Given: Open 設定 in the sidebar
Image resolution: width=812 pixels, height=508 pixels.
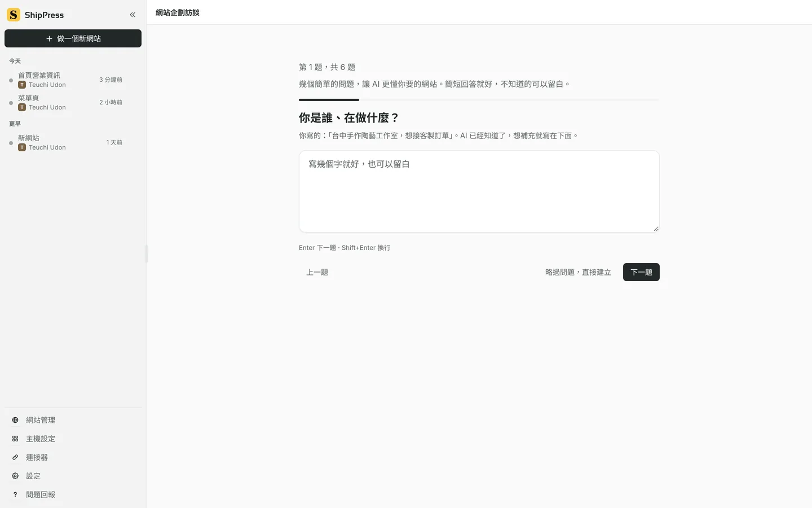Looking at the screenshot, I should click(x=73, y=476).
